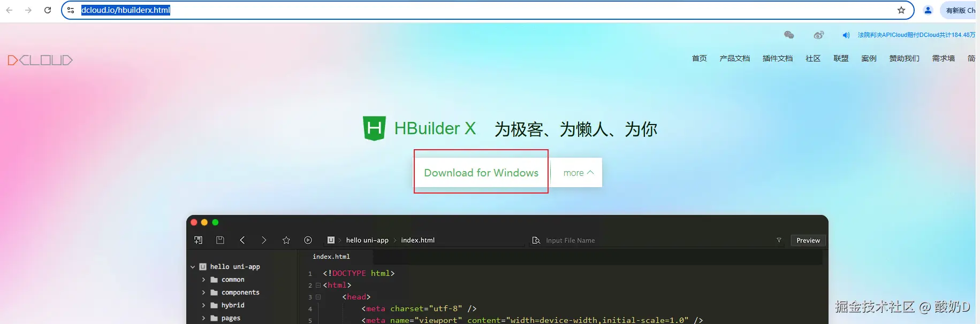Screen dimensions: 980x324
Task: Click the favorite star in editor toolbar
Action: 286,240
